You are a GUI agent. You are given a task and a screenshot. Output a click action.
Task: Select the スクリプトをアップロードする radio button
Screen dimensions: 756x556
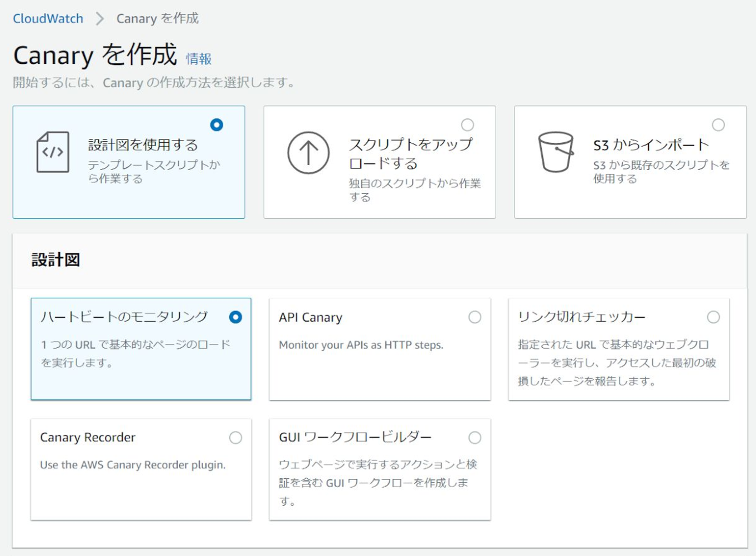pyautogui.click(x=468, y=125)
